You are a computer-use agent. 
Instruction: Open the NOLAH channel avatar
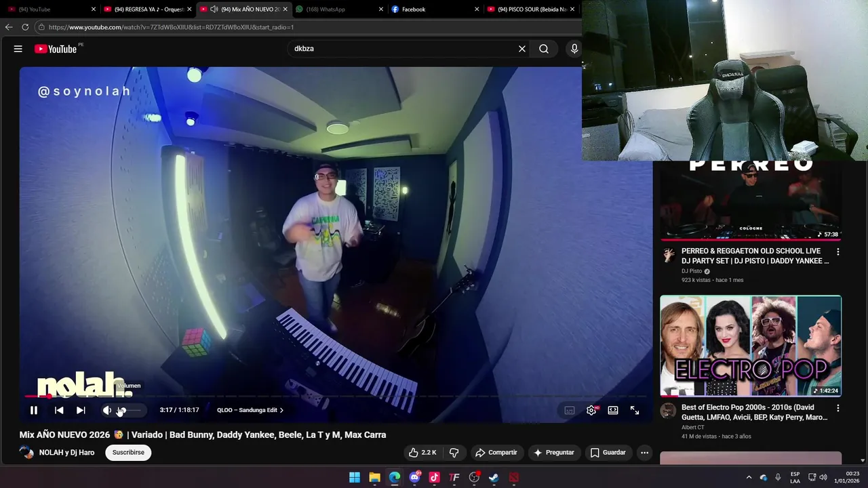[x=26, y=452]
